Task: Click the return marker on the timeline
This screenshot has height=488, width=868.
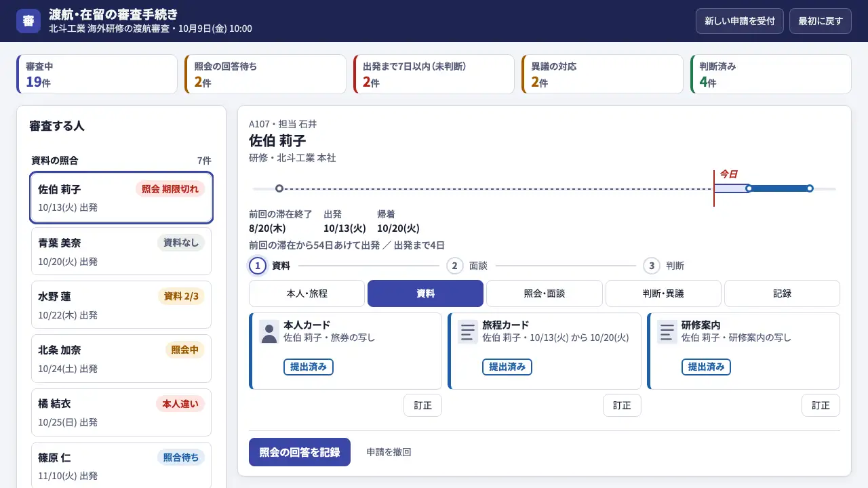Action: [810, 188]
